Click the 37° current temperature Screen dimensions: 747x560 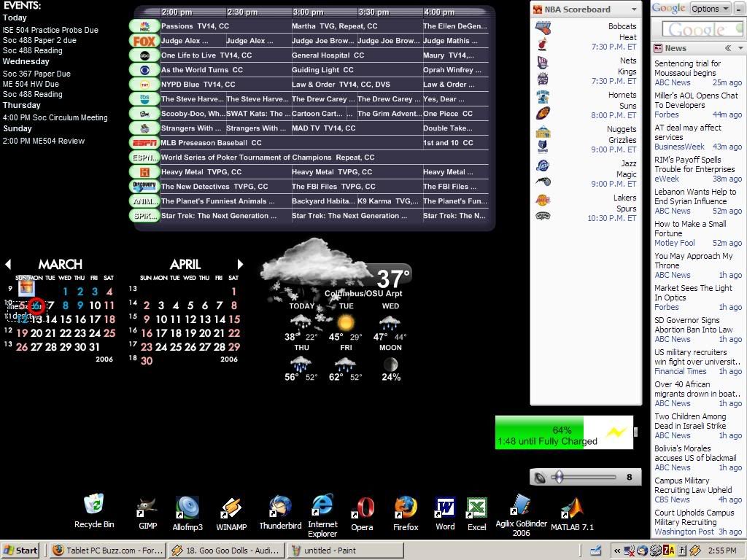392,279
